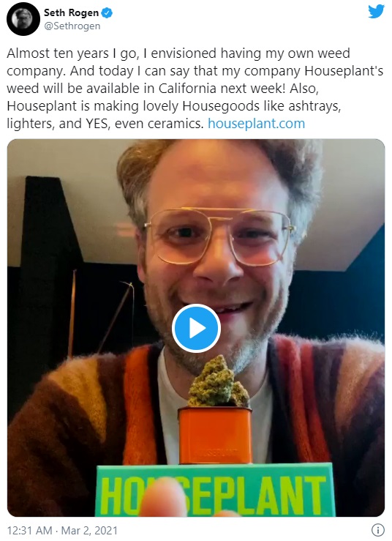Click the Twitter bird logo
Screen dimensions: 392x541
click(376, 12)
